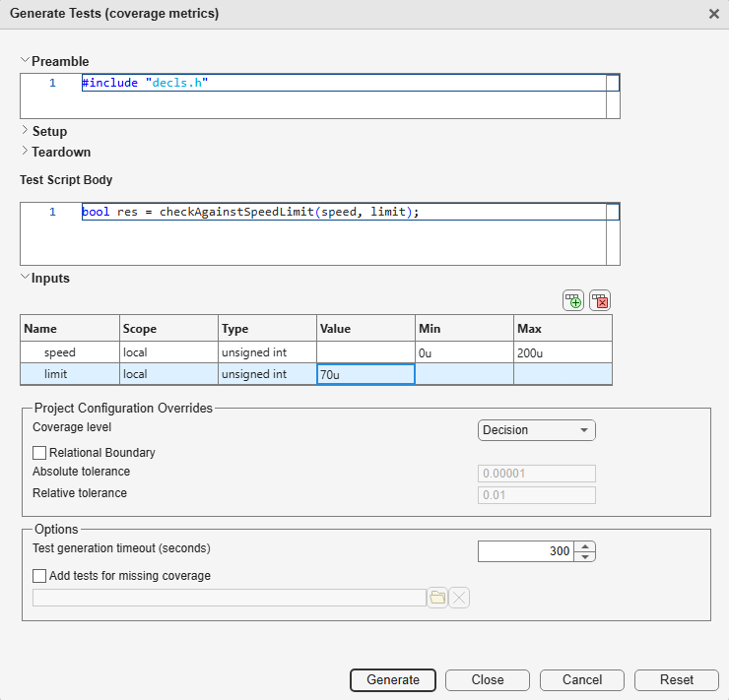Click the Value column header
Image resolution: width=729 pixels, height=700 pixels.
365,329
